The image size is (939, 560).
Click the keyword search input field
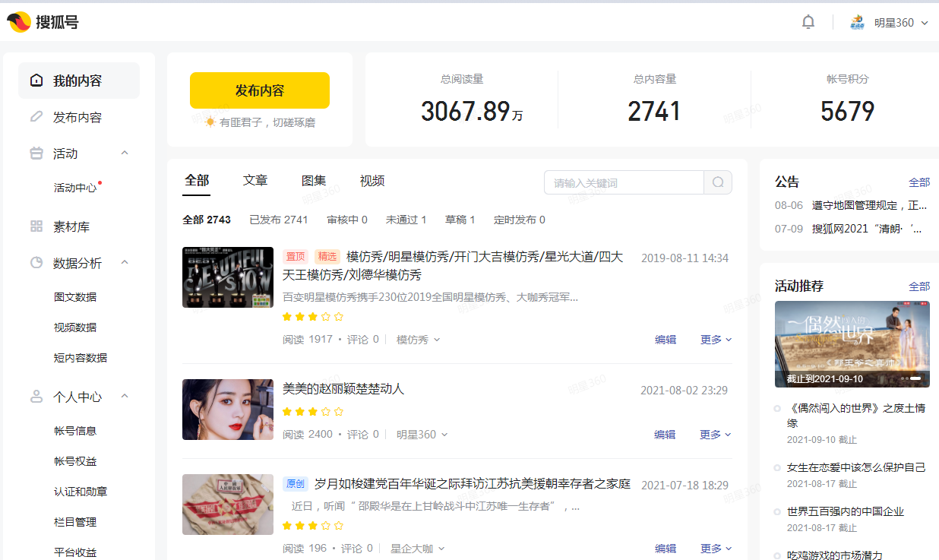pos(624,182)
